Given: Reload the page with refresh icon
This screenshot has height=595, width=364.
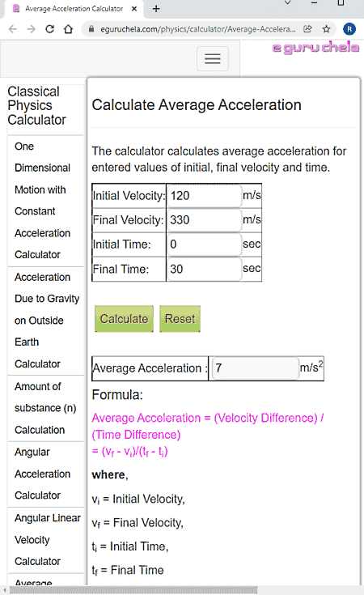Looking at the screenshot, I should click(x=49, y=29).
